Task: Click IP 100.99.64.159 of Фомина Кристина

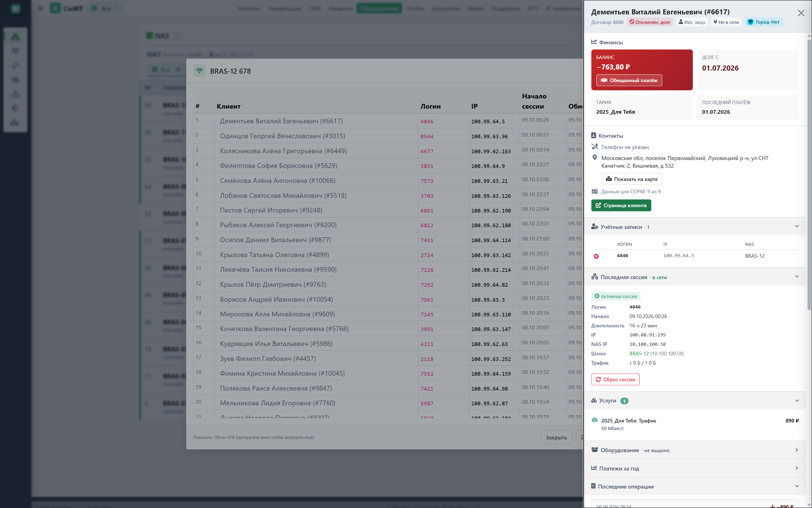Action: coord(491,374)
